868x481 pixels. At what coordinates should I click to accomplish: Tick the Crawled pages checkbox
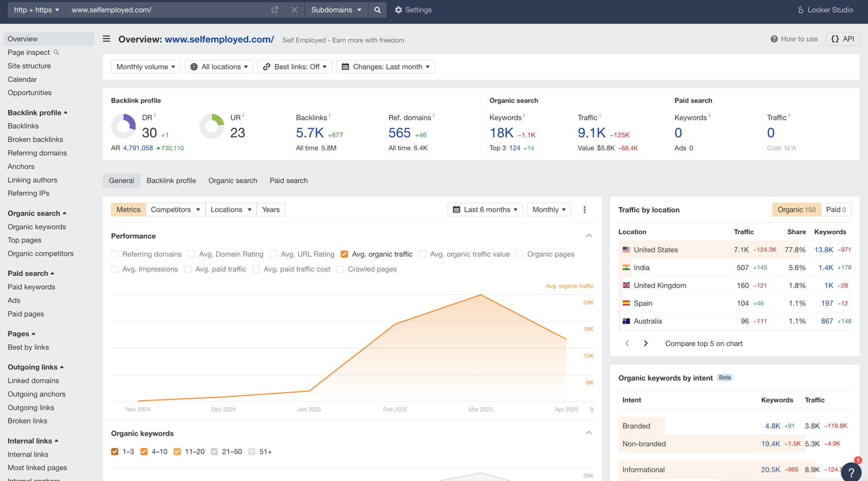(x=340, y=269)
